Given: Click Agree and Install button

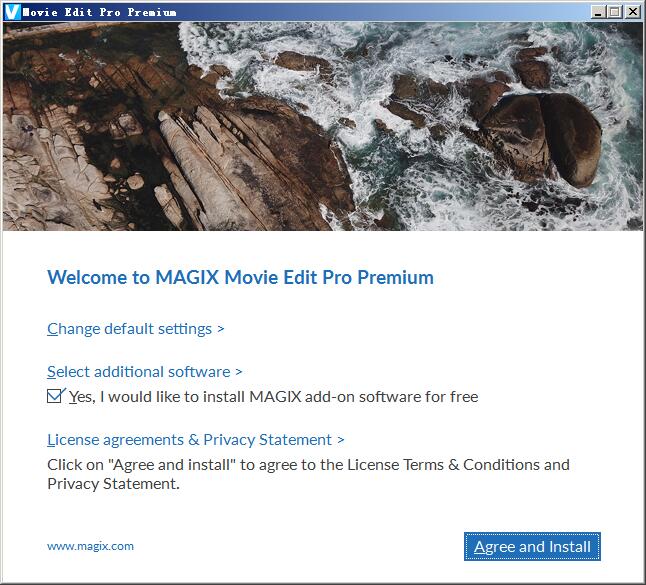Looking at the screenshot, I should pyautogui.click(x=532, y=547).
